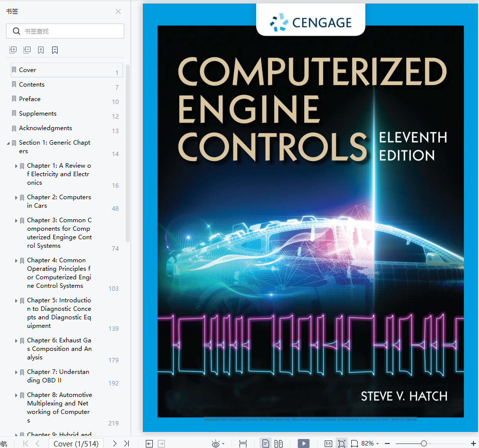
Task: Open the Cover bookmark
Action: (67, 70)
